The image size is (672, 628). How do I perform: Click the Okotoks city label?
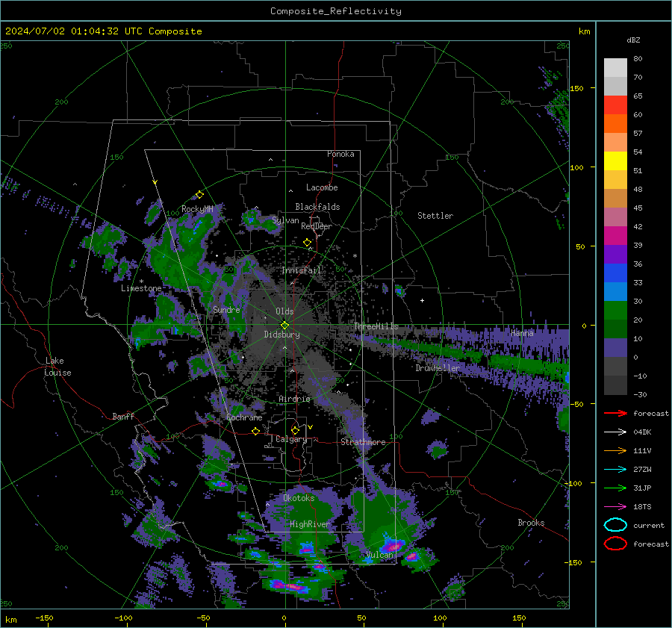(x=299, y=498)
